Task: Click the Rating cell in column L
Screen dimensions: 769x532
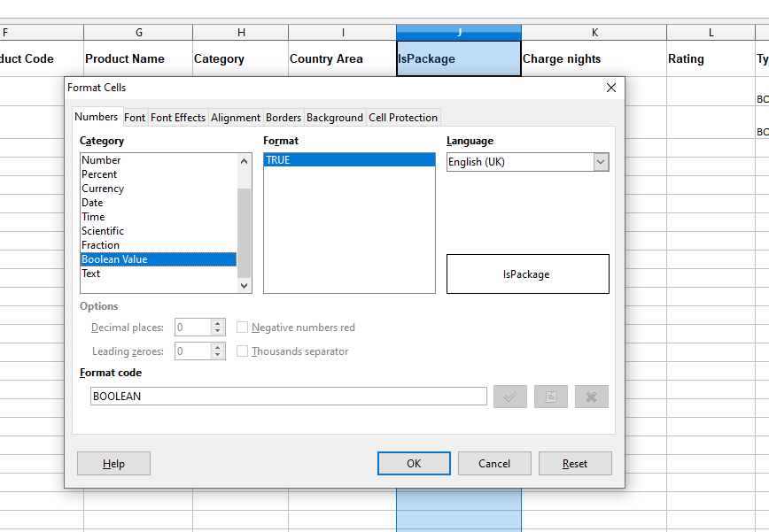Action: tap(711, 58)
